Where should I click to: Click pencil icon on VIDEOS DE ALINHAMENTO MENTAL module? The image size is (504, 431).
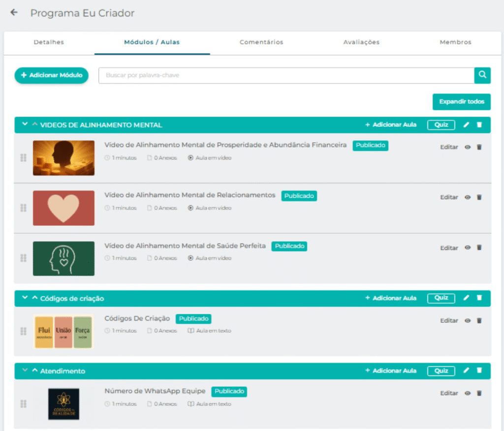[467, 125]
